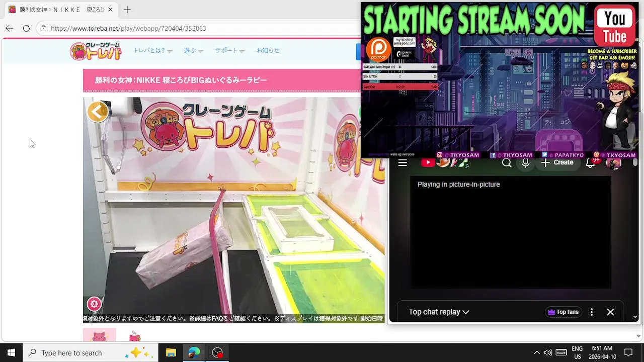Screen dimensions: 644x362
Task: Expand the 遊ぶ menu
Action: point(193,50)
